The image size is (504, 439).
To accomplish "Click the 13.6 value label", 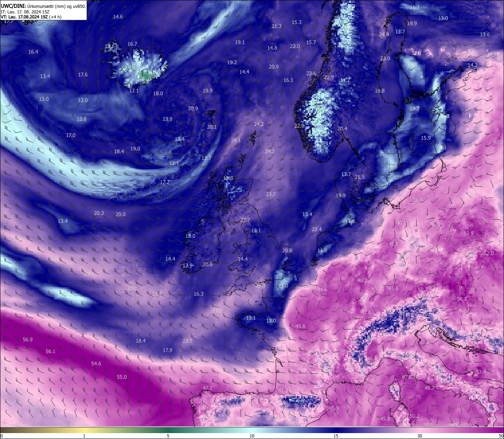I will click(485, 35).
